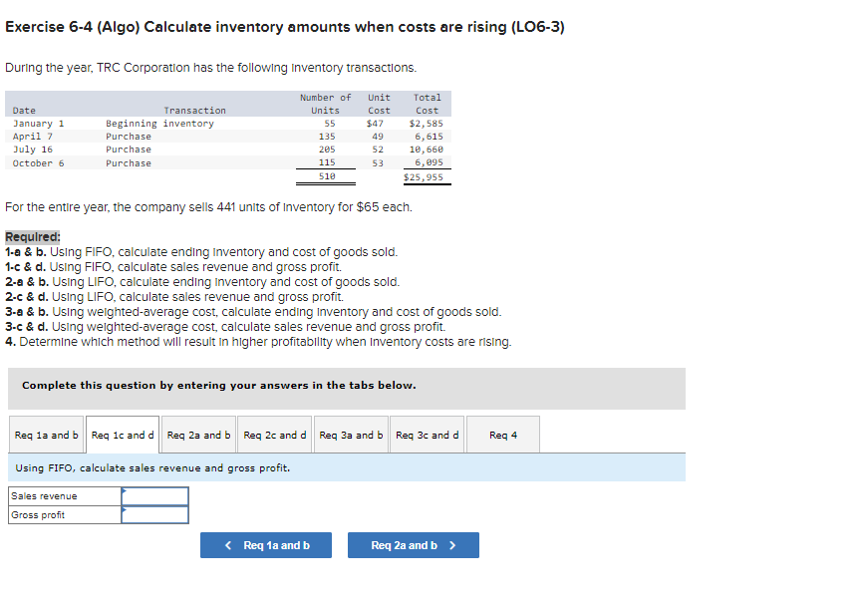
Task: Select the Req 3c and d tab
Action: (427, 434)
